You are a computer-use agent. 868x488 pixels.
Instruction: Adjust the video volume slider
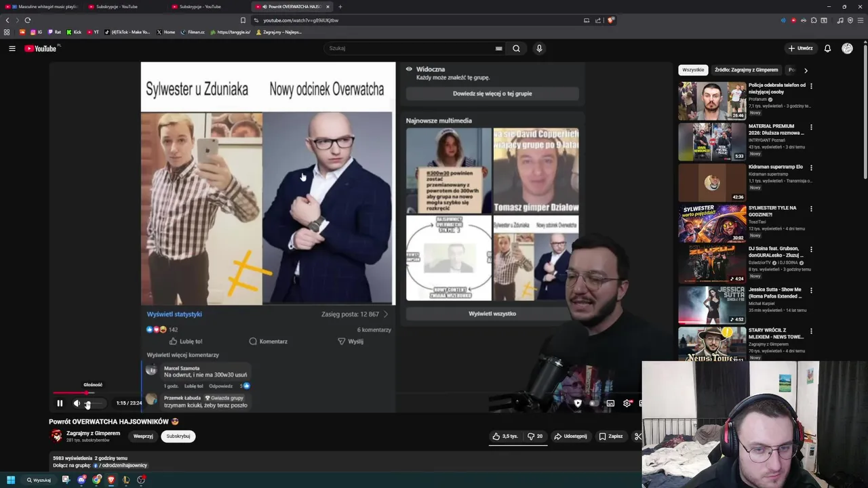click(x=94, y=404)
